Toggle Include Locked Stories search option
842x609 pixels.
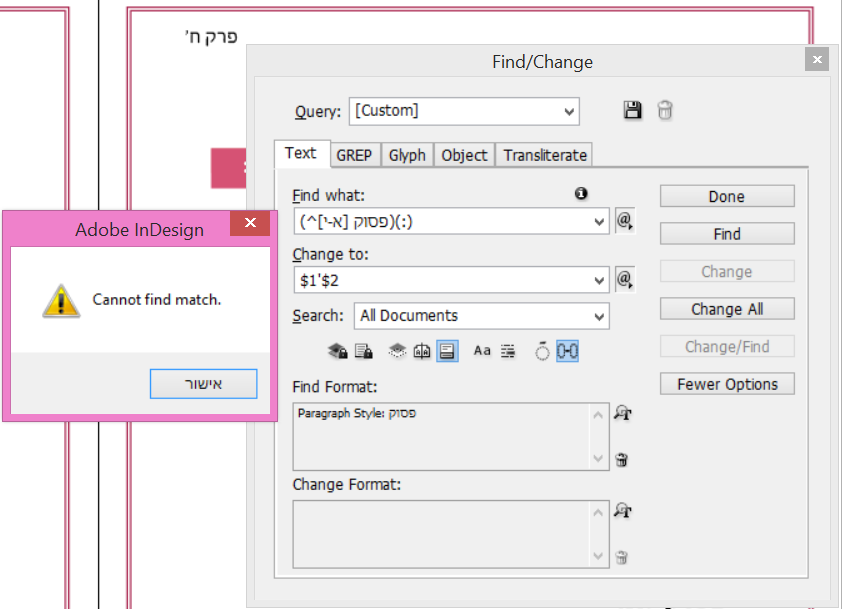(x=364, y=351)
